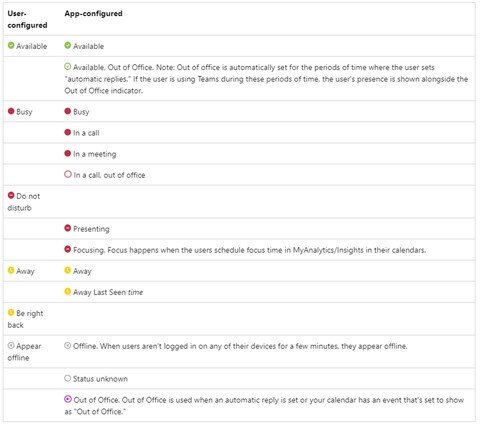
Task: Click the yellow Away Last Seen icon
Action: click(68, 292)
